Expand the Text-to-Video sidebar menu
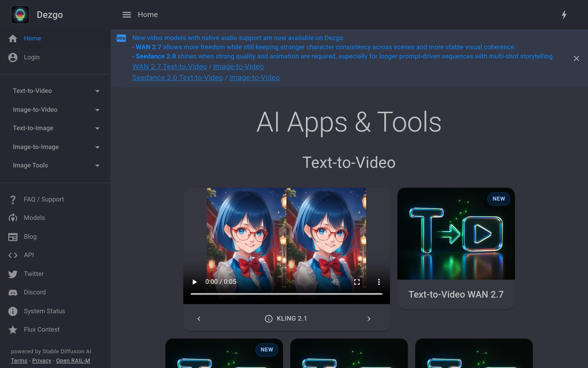The width and height of the screenshot is (588, 368). click(x=55, y=91)
